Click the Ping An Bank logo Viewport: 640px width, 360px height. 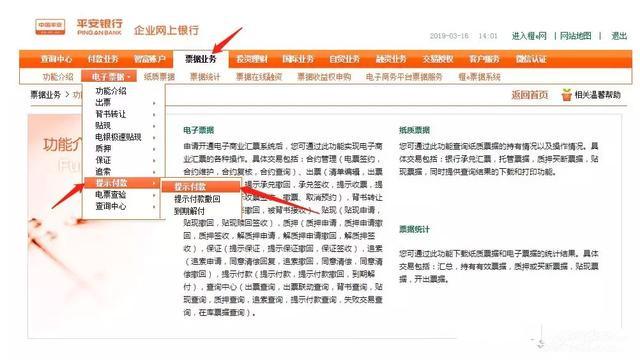79,27
